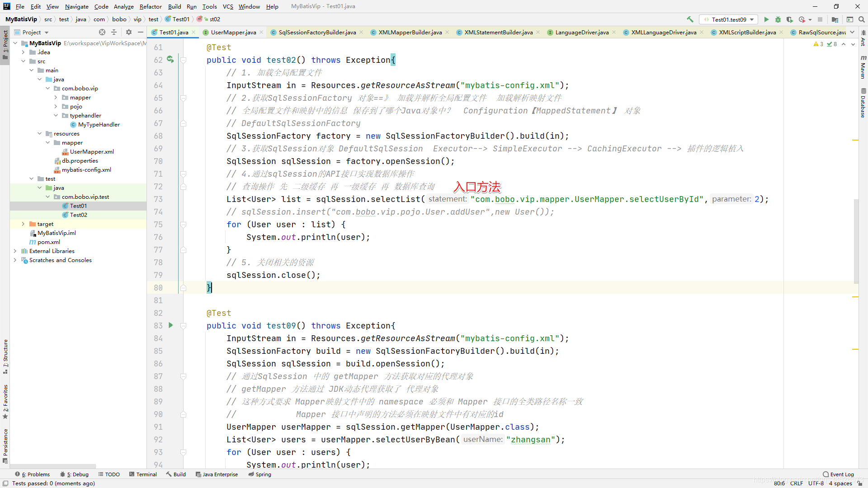The image size is (868, 488).
Task: Run Test01.test09 with the green play button
Action: (x=766, y=19)
